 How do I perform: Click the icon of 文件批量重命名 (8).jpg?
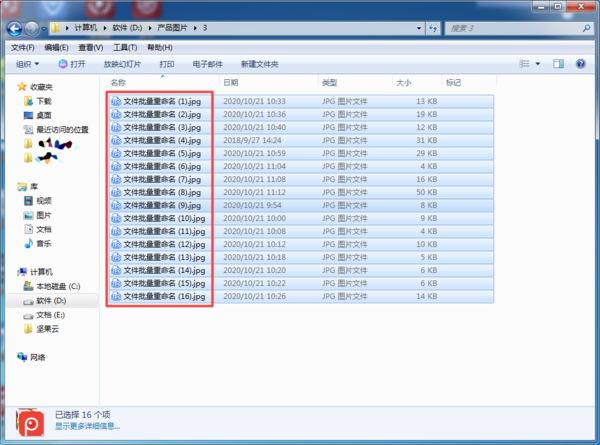[116, 192]
